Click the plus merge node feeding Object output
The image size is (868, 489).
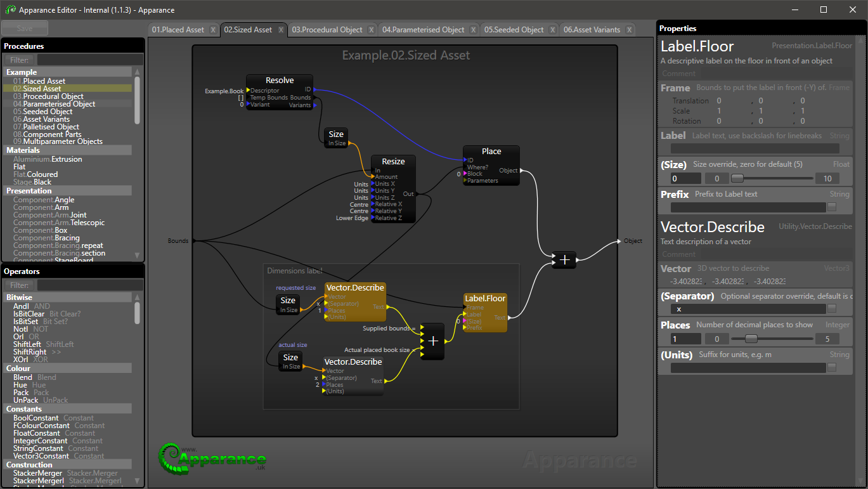[x=564, y=260]
